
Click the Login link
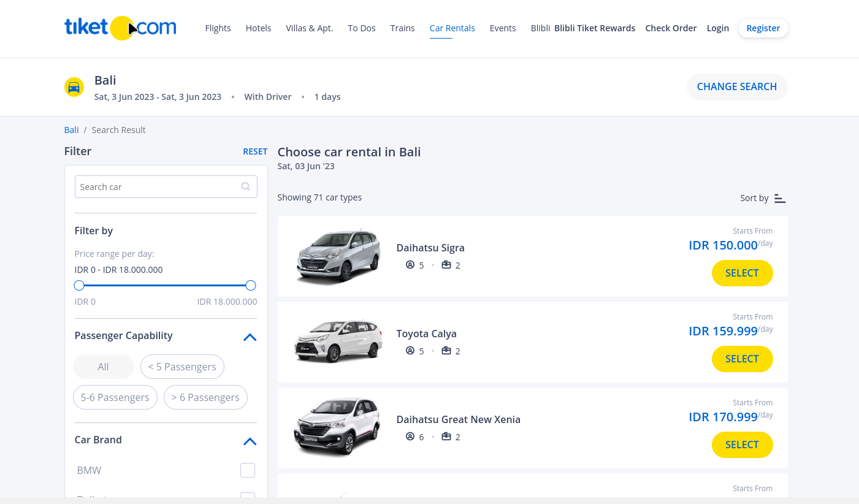tap(717, 28)
